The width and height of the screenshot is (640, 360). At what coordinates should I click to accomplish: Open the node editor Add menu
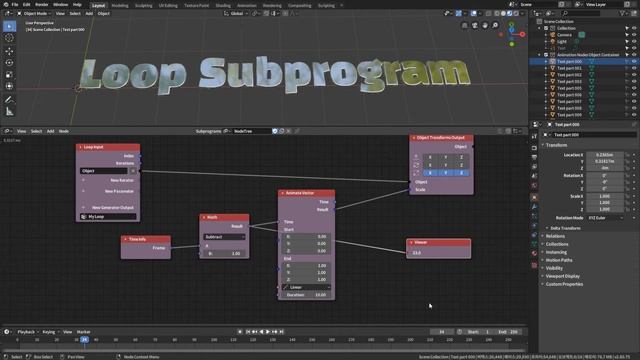(50, 131)
